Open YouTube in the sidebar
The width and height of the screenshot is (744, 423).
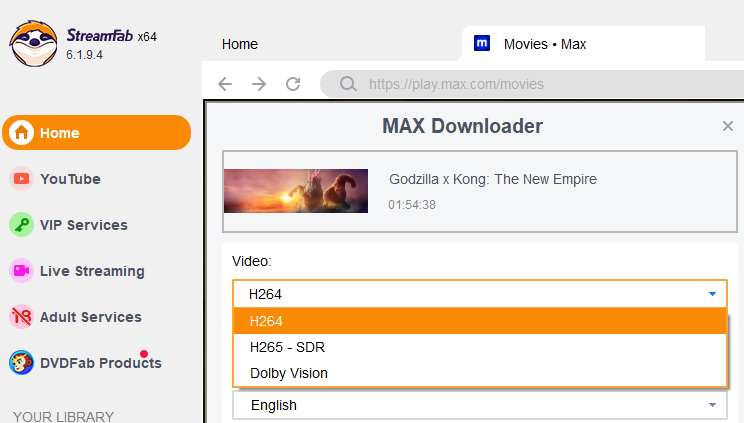click(70, 179)
